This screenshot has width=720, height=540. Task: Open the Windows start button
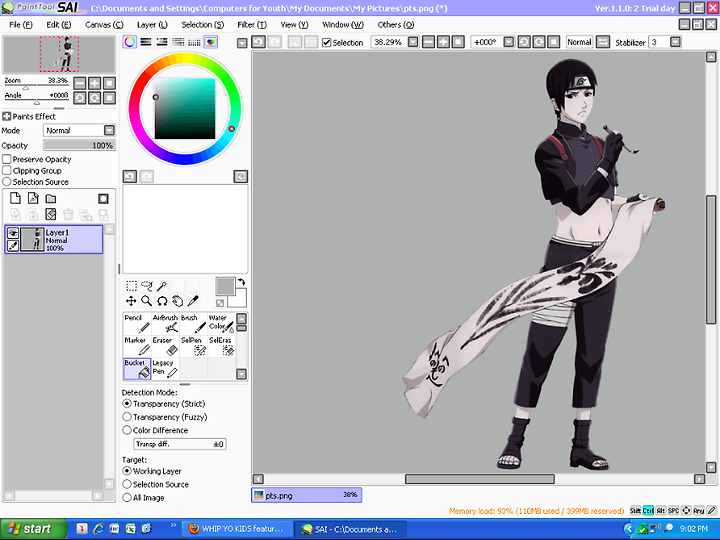tap(34, 529)
